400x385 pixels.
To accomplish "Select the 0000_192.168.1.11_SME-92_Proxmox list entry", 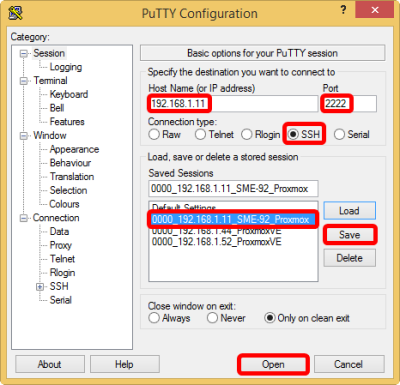I will pos(233,219).
